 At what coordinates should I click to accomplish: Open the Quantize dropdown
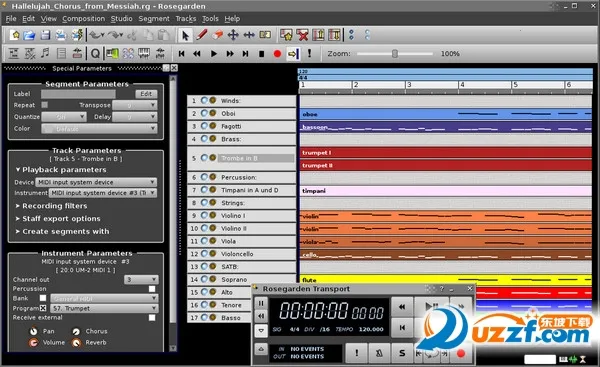(64, 117)
